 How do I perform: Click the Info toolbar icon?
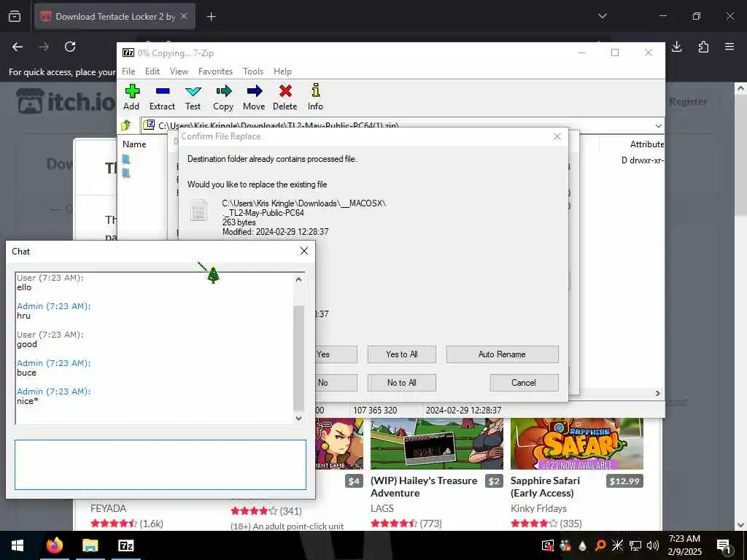point(315,98)
